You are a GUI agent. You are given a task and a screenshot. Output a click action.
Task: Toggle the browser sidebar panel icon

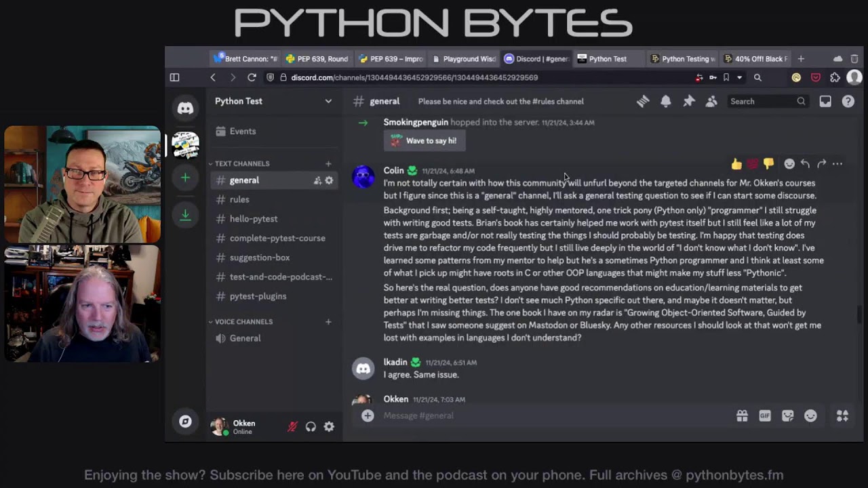pyautogui.click(x=174, y=78)
